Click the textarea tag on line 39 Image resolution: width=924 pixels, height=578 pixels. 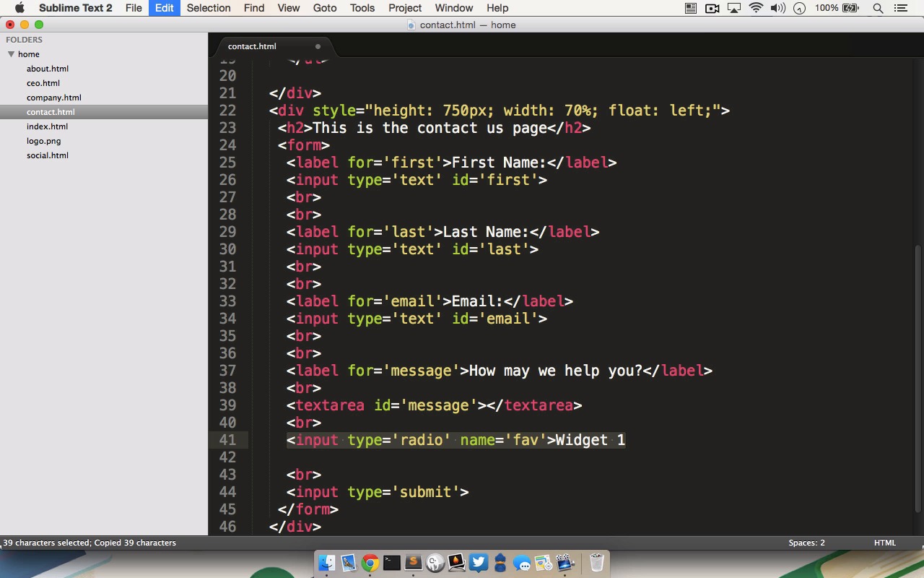click(x=434, y=405)
